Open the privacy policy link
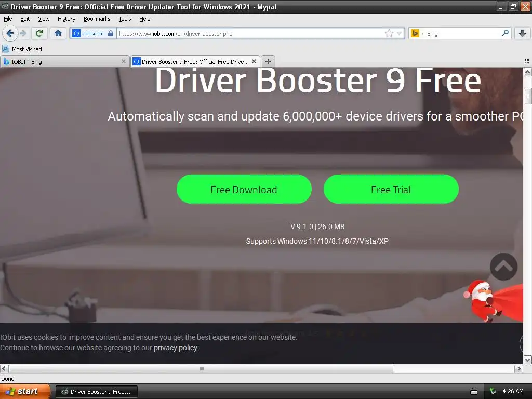 (176, 348)
